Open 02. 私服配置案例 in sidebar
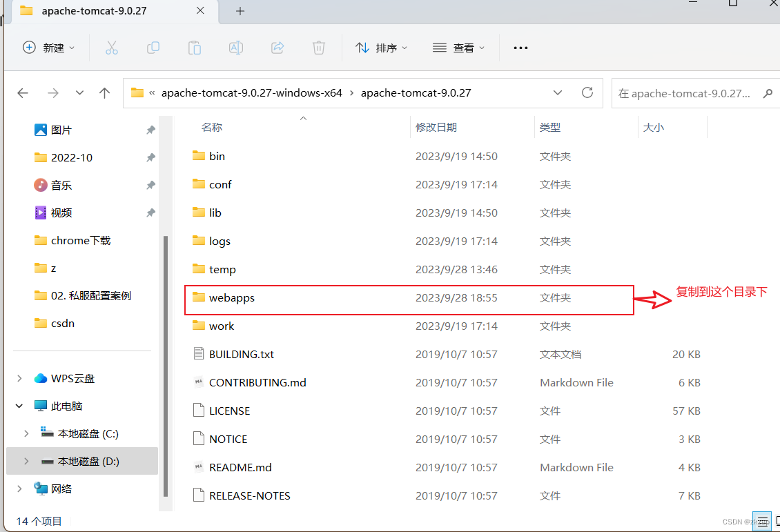 (x=83, y=296)
